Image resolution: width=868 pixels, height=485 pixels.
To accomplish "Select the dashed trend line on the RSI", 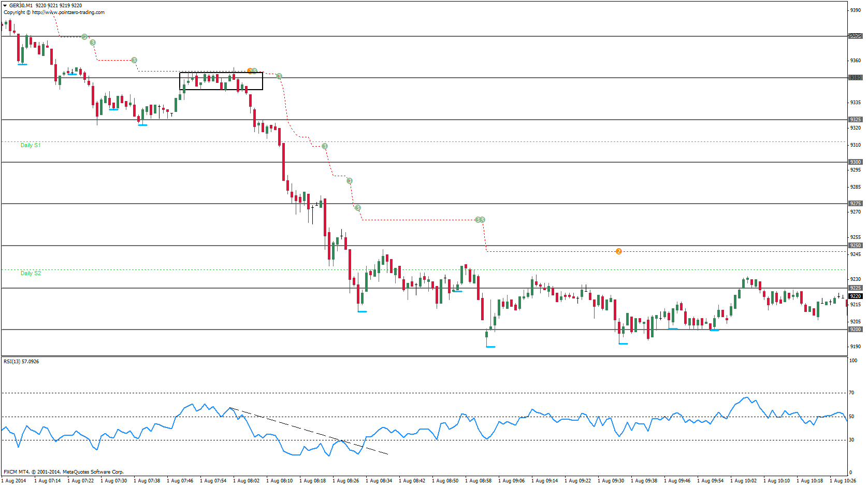I will [309, 431].
